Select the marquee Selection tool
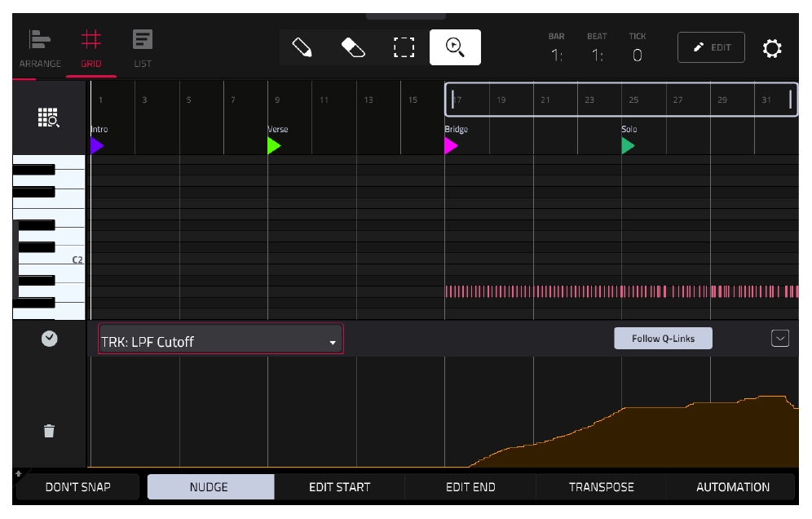Viewport: 812px width, 519px height. [x=404, y=47]
